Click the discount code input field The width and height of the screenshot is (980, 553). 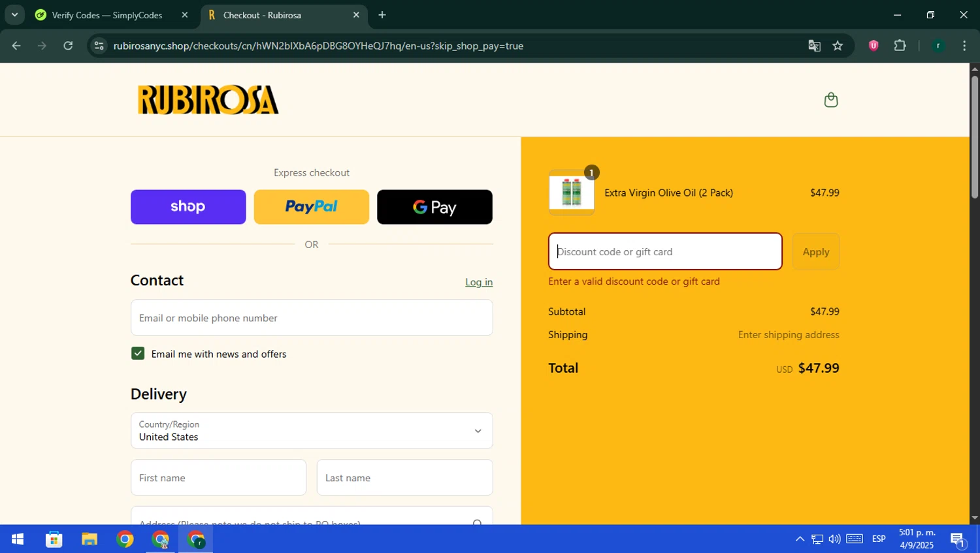[665, 251]
